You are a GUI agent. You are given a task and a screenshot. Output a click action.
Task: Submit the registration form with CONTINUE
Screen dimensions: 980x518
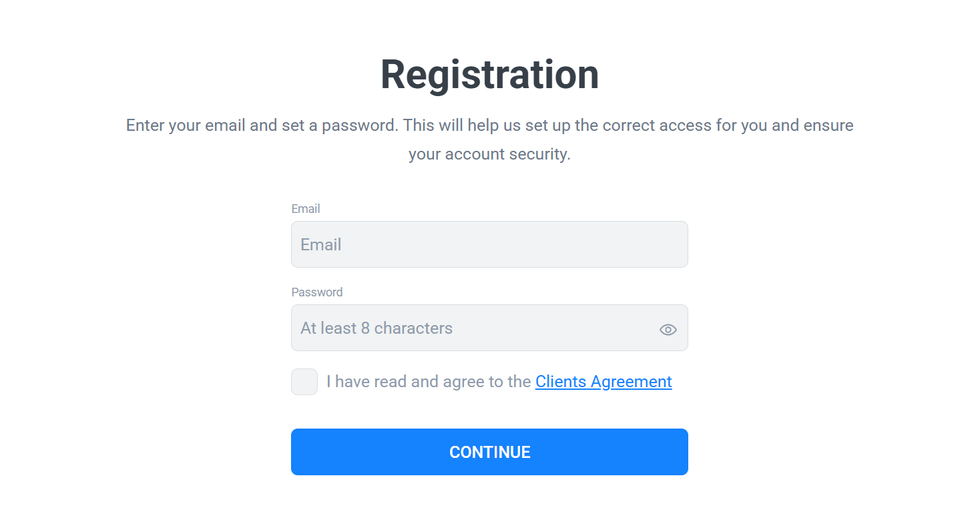coord(489,452)
